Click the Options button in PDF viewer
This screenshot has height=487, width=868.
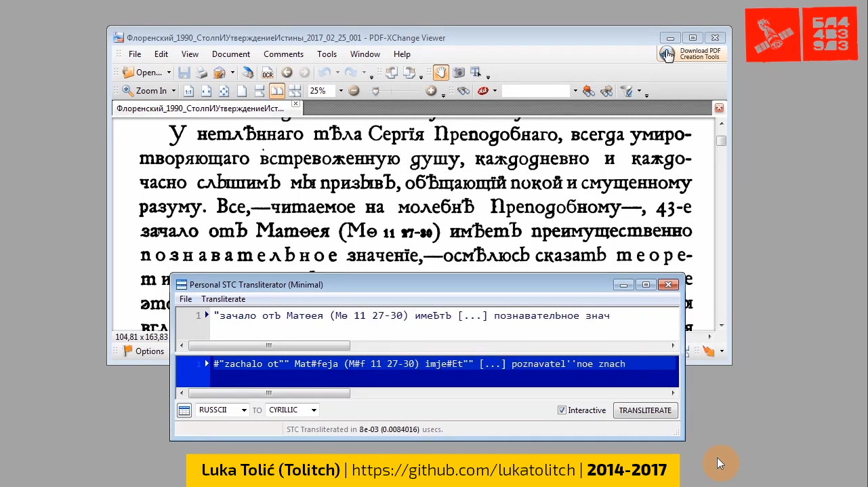click(x=144, y=351)
